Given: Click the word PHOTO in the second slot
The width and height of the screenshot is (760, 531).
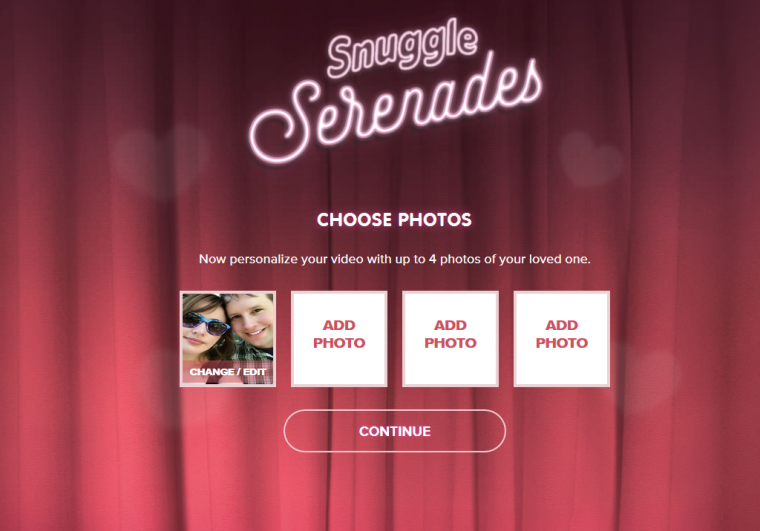Looking at the screenshot, I should click(x=339, y=343).
